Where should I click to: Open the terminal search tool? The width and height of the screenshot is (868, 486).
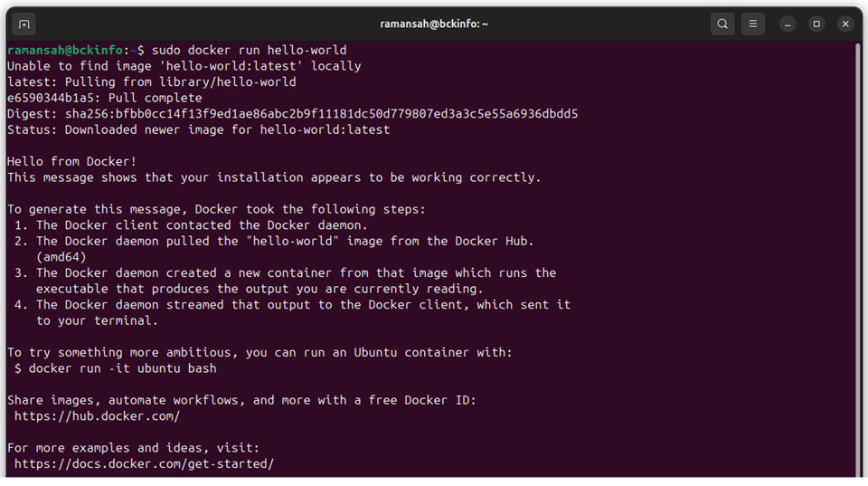(722, 24)
